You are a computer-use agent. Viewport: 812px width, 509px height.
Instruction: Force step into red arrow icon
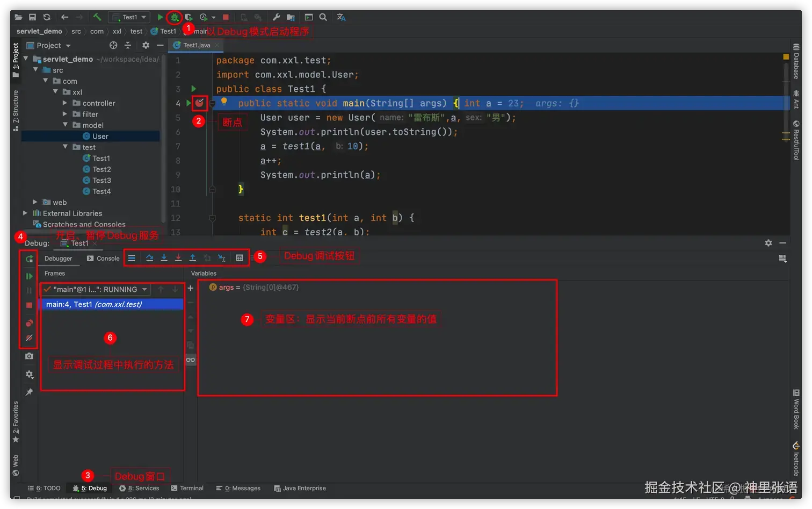178,258
